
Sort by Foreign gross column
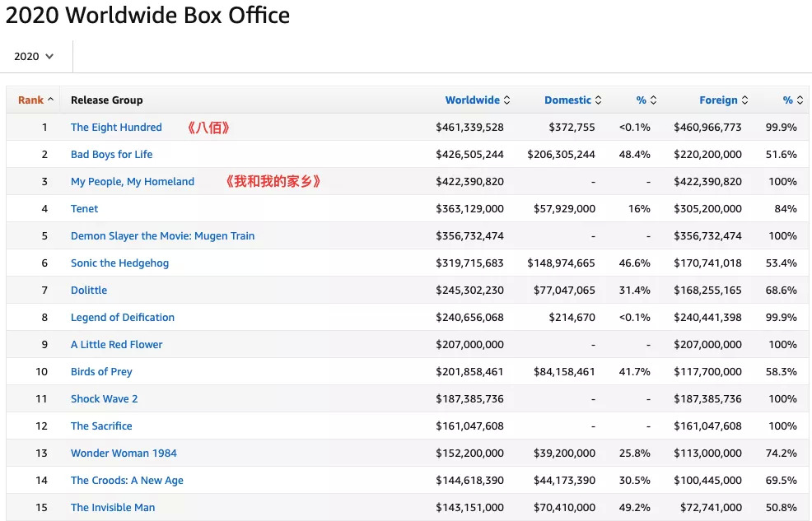(x=723, y=100)
